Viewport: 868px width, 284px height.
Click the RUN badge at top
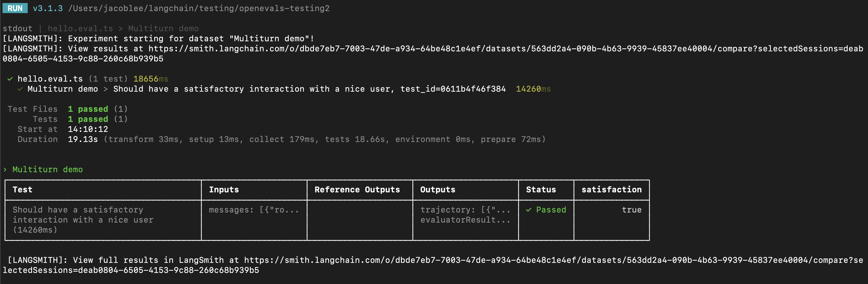pos(15,8)
